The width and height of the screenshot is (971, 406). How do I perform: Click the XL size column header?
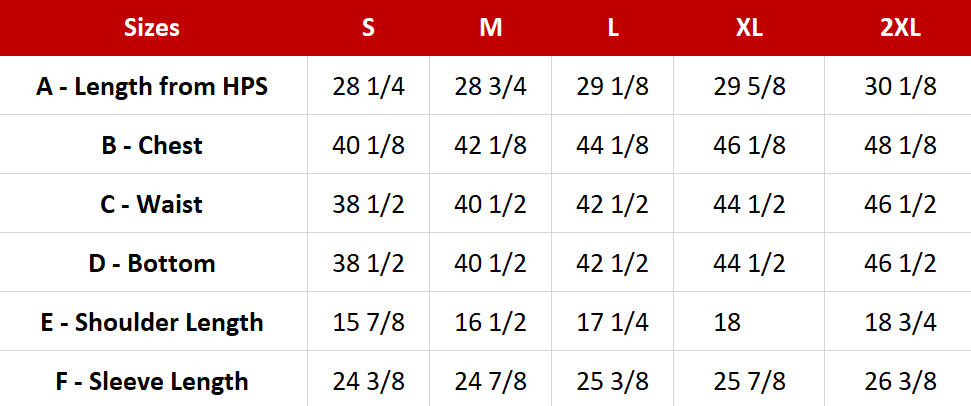(x=749, y=28)
